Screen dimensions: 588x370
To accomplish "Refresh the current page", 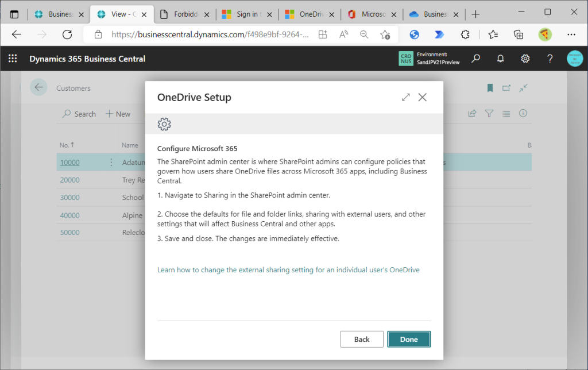I will coord(67,34).
